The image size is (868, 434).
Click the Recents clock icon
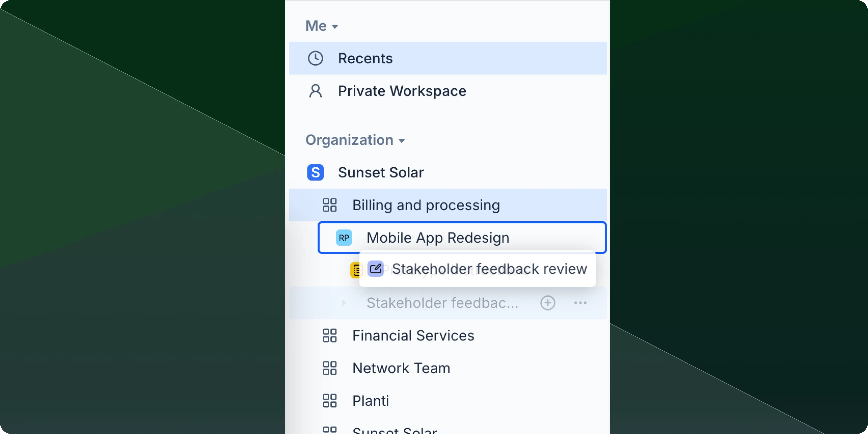(x=316, y=58)
